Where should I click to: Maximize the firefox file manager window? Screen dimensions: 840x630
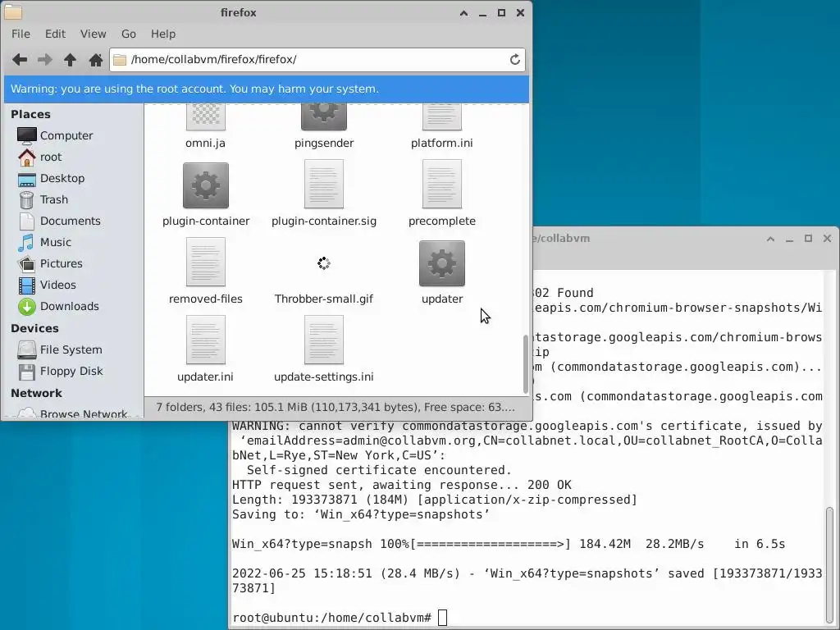[x=501, y=13]
